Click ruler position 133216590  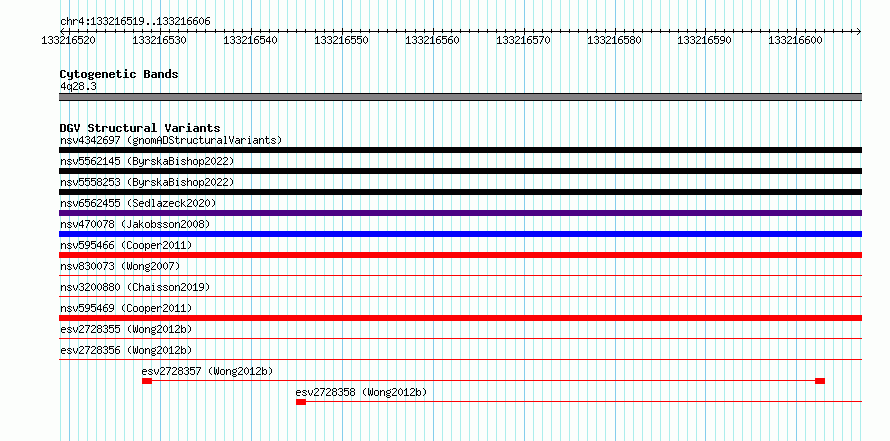coord(705,40)
